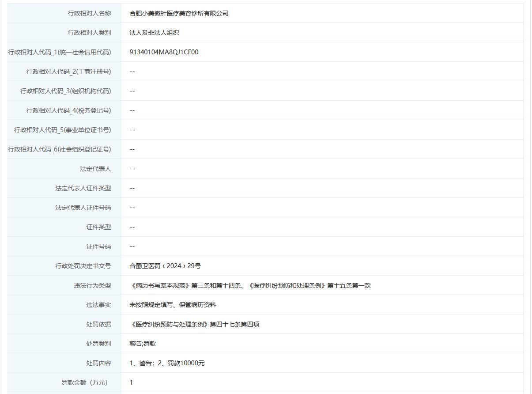
Task: Select the text 未按照规定填写、保管病历资料
Action: [x=173, y=305]
